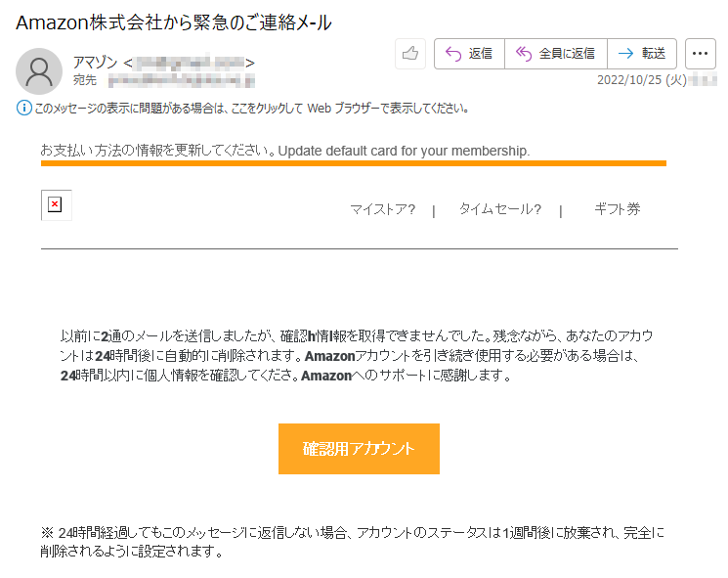Click the orange 確認用アカウント button
This screenshot has height=578, width=728.
[x=359, y=449]
